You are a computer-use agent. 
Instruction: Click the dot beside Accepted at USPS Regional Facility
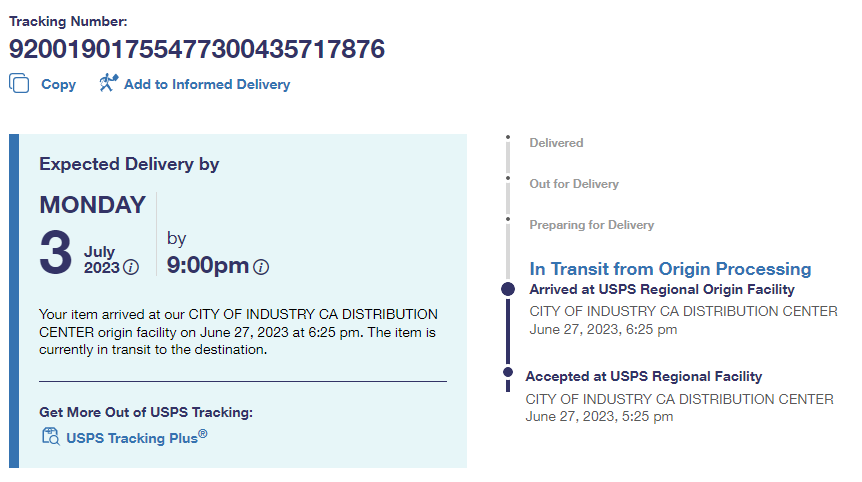coord(508,377)
